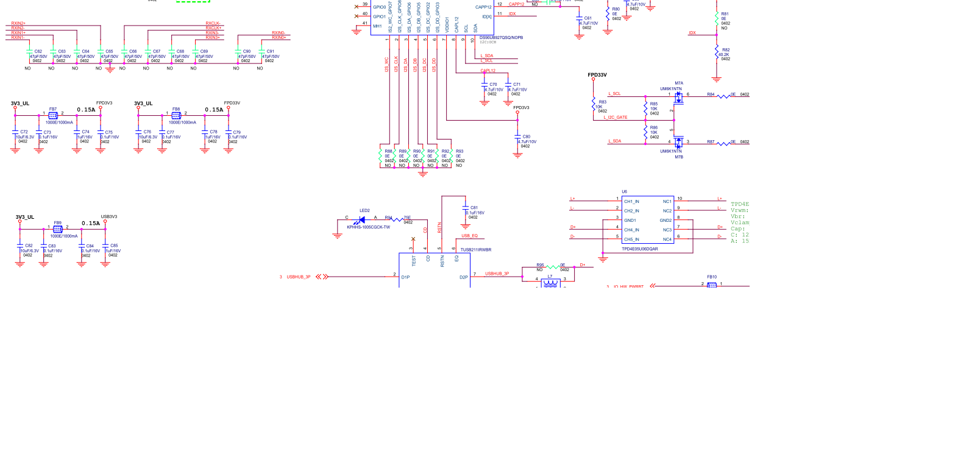Click the 0.15A label next to FB9

(x=91, y=223)
